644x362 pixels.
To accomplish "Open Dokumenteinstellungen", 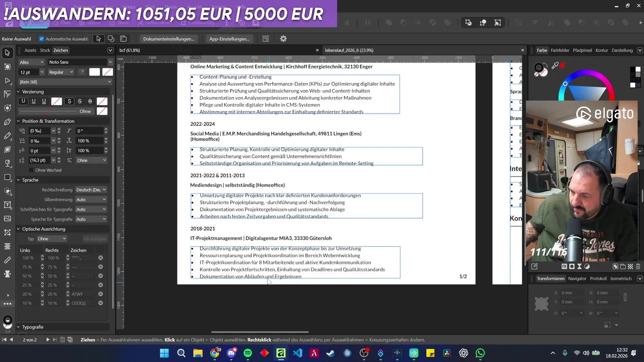I will tap(169, 39).
